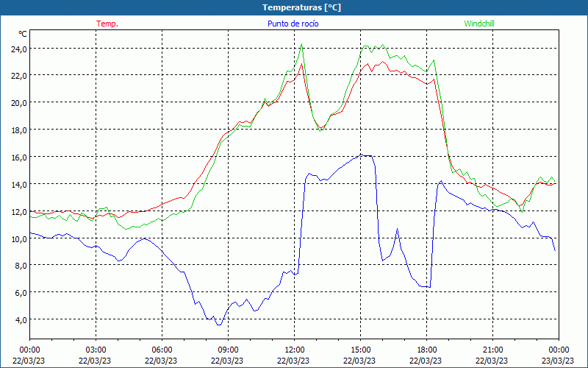Click the 12:00 time axis label
Screen dimensions: 588x368
[x=295, y=350]
